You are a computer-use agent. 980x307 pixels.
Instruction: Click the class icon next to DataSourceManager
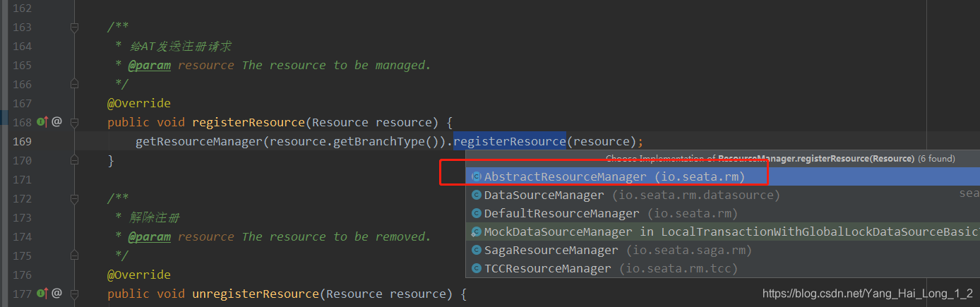[x=477, y=195]
